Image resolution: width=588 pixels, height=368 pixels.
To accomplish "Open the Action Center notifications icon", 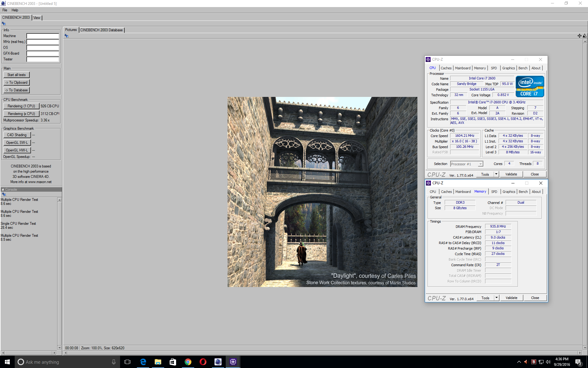I will 579,362.
